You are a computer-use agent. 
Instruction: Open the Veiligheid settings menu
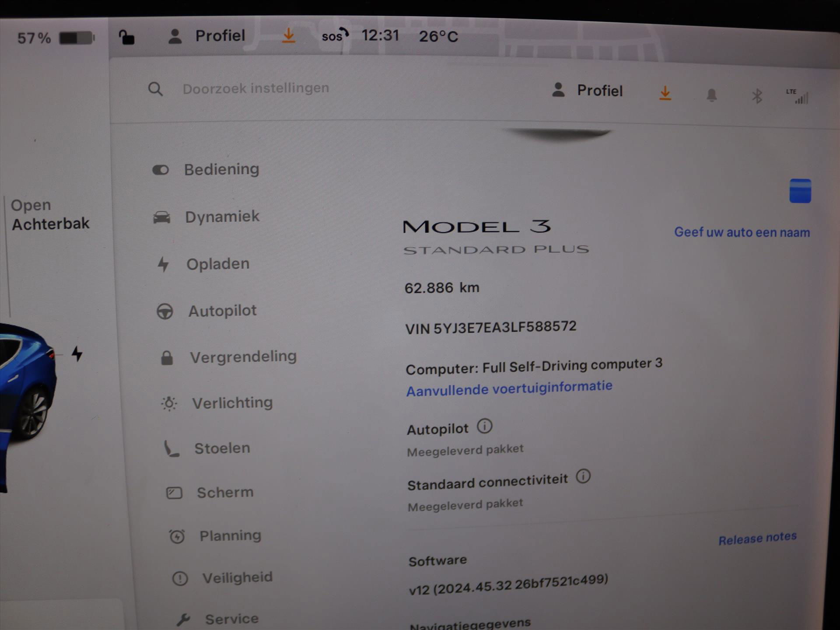[223, 578]
